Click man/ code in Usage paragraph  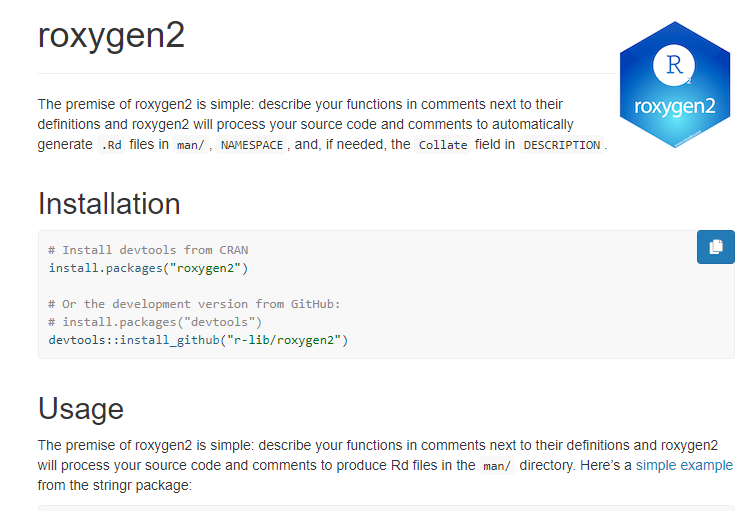click(x=497, y=466)
